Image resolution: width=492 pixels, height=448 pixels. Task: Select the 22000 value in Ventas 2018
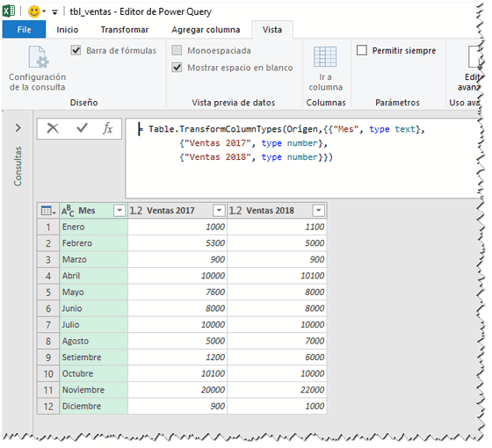(x=277, y=390)
